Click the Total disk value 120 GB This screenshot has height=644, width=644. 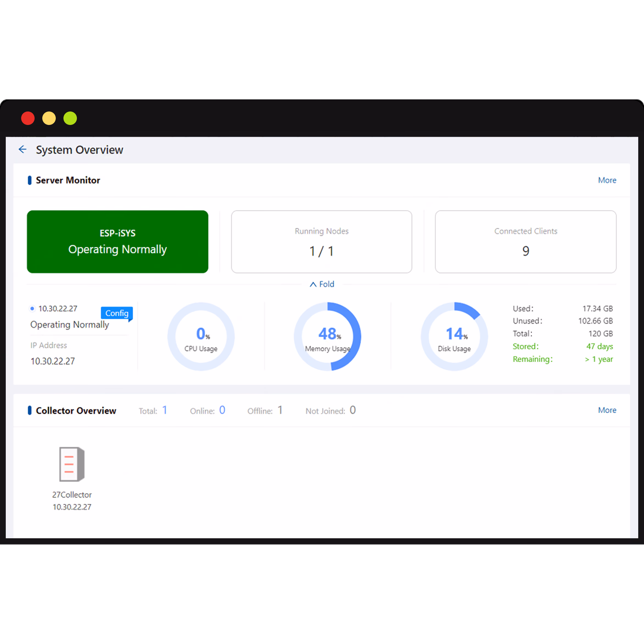[601, 333]
